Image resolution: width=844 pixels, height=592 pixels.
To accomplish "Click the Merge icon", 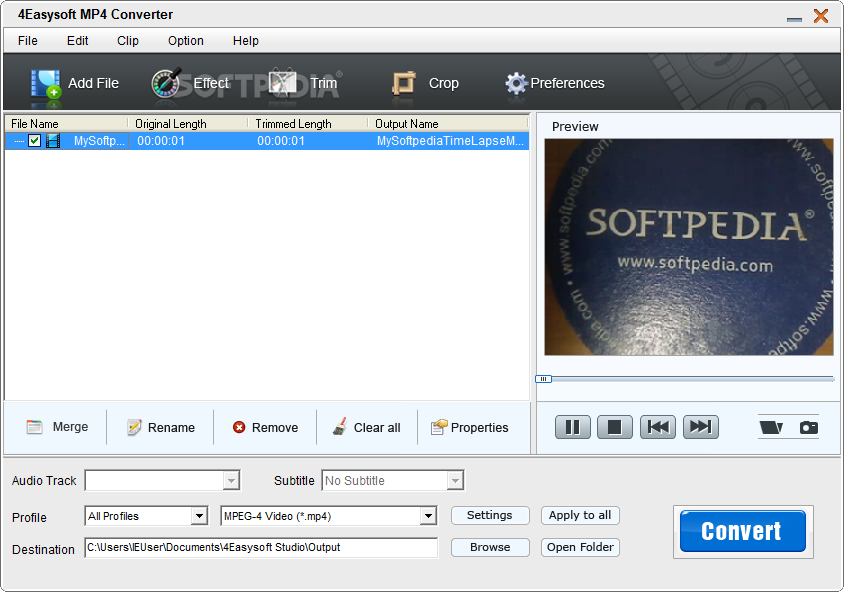I will pos(34,427).
